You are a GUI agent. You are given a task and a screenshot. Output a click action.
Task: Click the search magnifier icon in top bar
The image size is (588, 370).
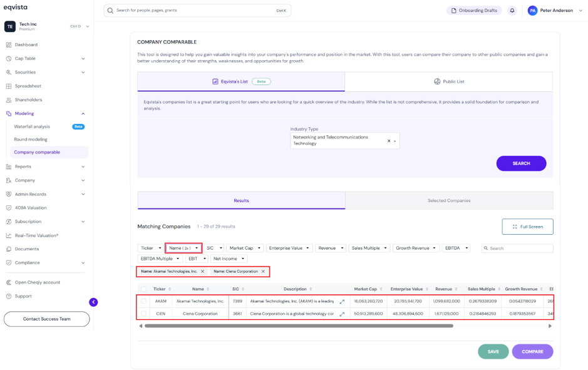click(x=110, y=11)
